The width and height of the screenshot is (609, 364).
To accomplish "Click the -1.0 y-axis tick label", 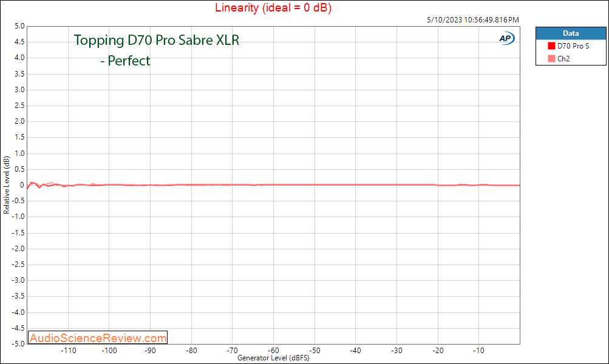I will point(18,217).
